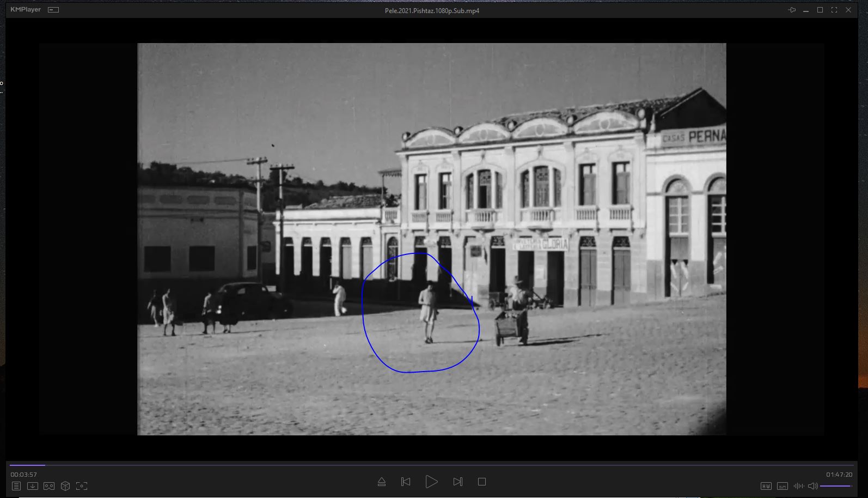The height and width of the screenshot is (498, 868).
Task: Enable VR mode with goggles icon
Action: point(49,486)
